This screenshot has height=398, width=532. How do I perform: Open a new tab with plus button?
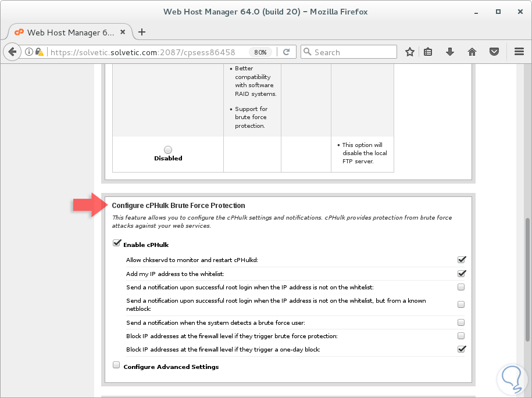(x=142, y=32)
